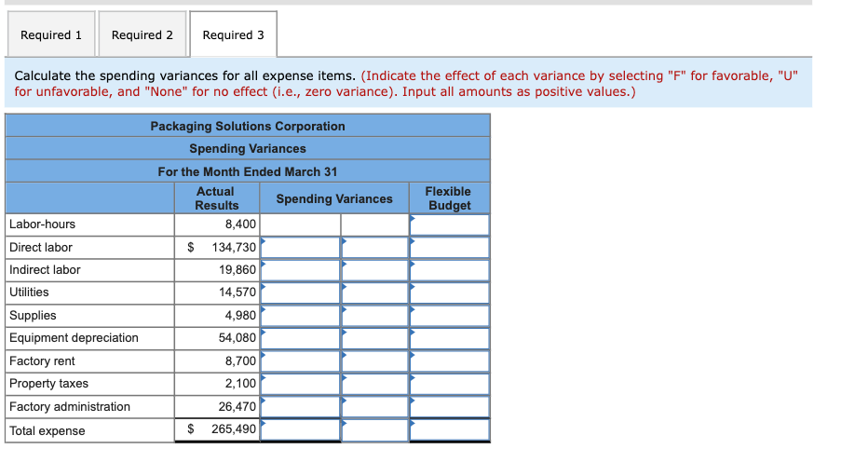The image size is (868, 449).
Task: Click Factory rent flexible budget field
Action: point(450,361)
